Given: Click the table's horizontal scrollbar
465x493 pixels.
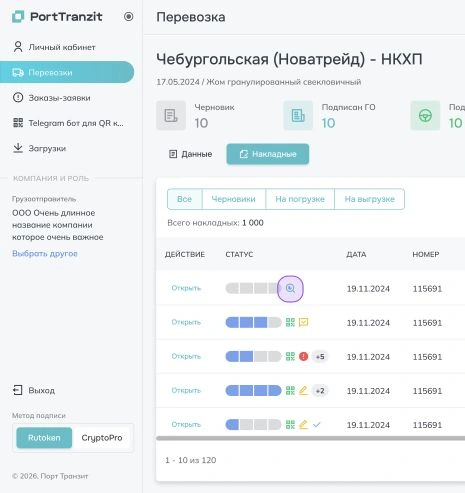Looking at the screenshot, I should click(310, 438).
